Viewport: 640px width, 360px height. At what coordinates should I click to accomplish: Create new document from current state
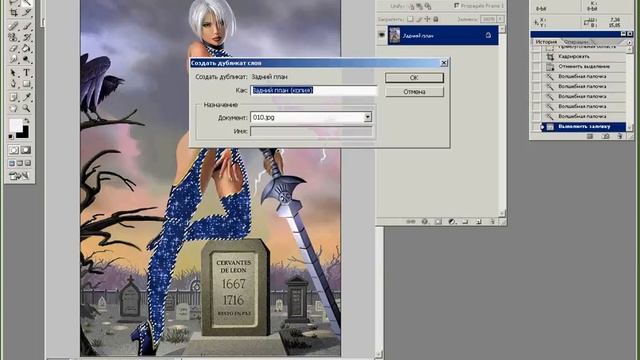click(590, 136)
